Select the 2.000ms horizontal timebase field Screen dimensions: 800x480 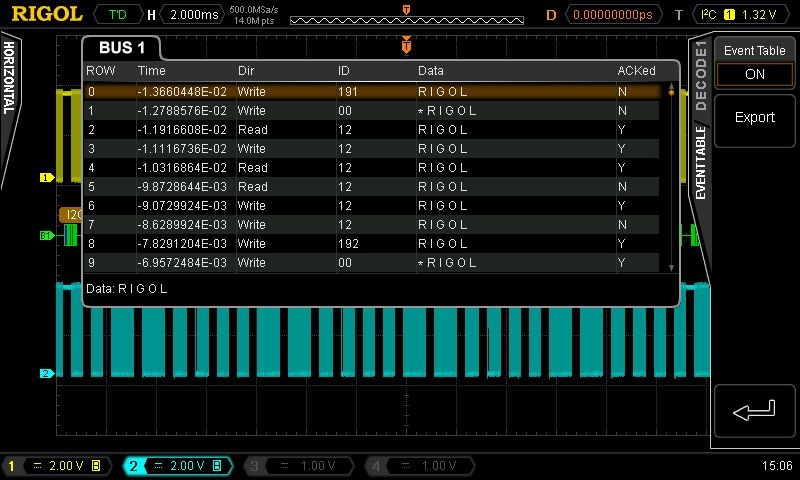click(x=194, y=14)
